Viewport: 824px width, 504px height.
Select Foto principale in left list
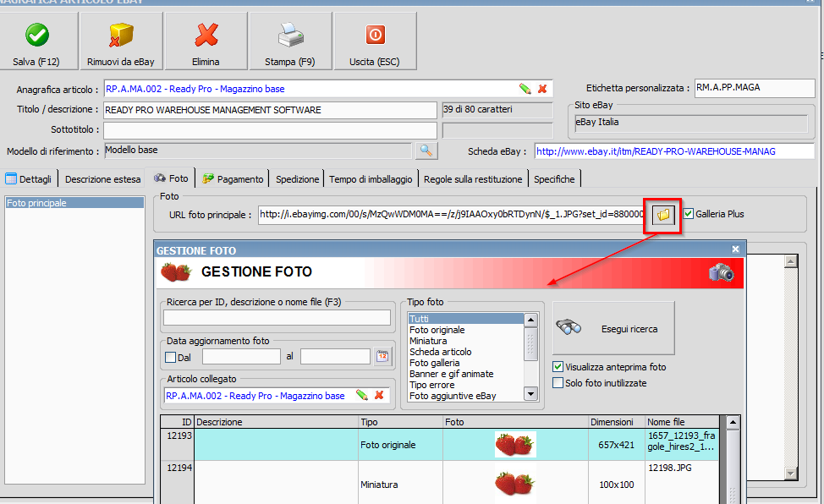74,203
